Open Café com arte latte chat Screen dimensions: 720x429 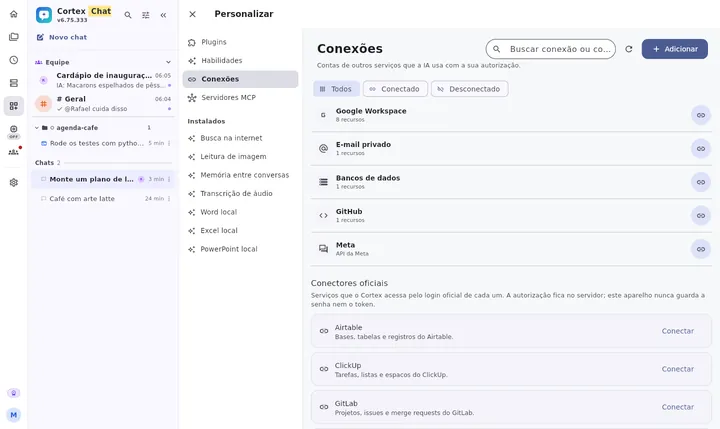click(x=103, y=198)
